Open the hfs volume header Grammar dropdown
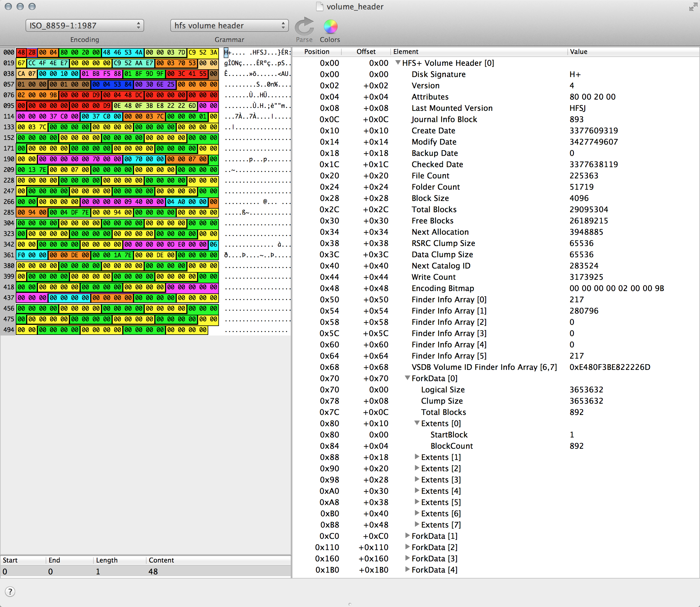700x607 pixels. click(x=229, y=26)
